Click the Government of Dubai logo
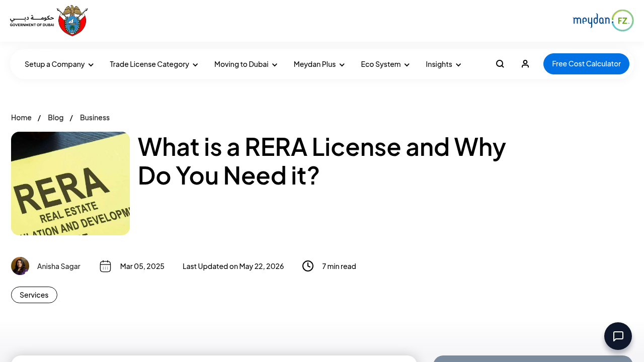 (x=49, y=21)
